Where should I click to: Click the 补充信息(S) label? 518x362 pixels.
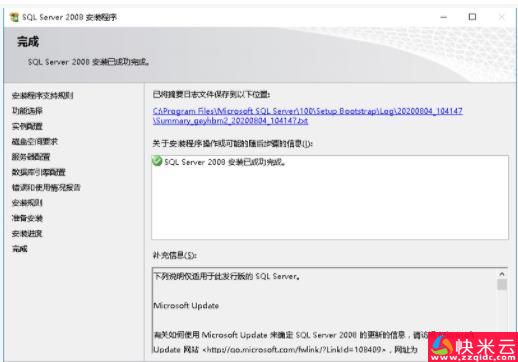tap(175, 255)
